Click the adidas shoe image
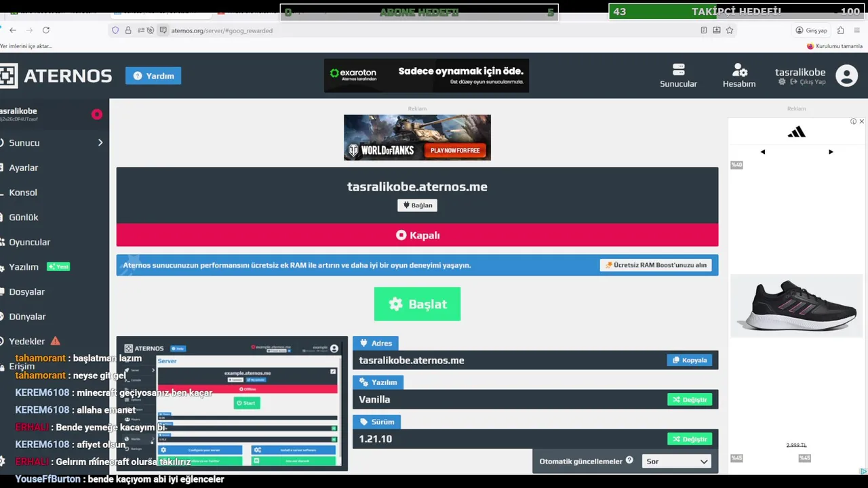This screenshot has height=488, width=868. click(x=797, y=306)
